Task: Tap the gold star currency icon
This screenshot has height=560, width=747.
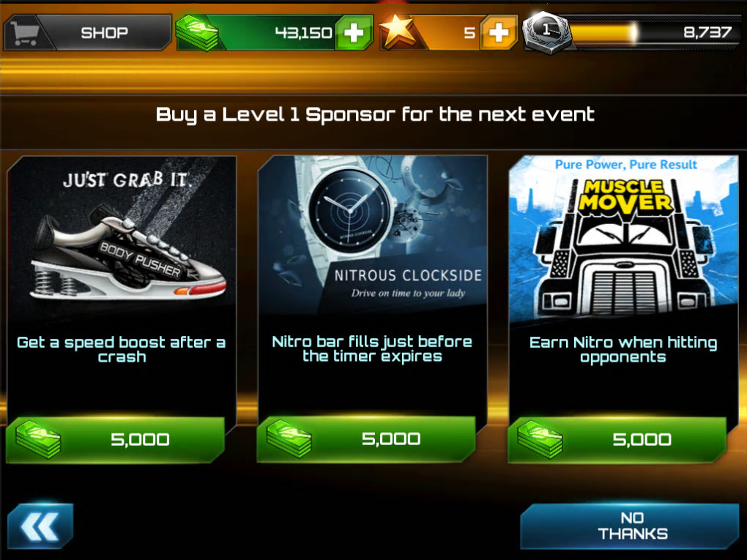Action: 398,31
